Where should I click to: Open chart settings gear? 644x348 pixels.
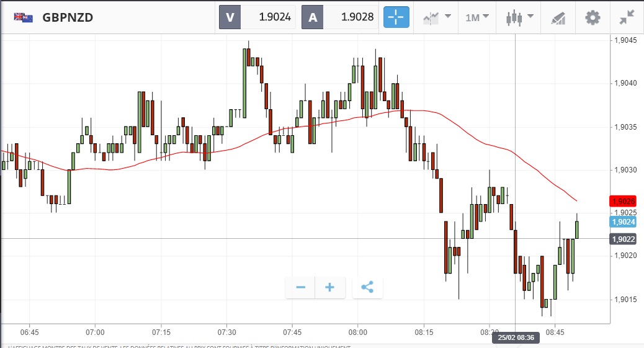[593, 17]
